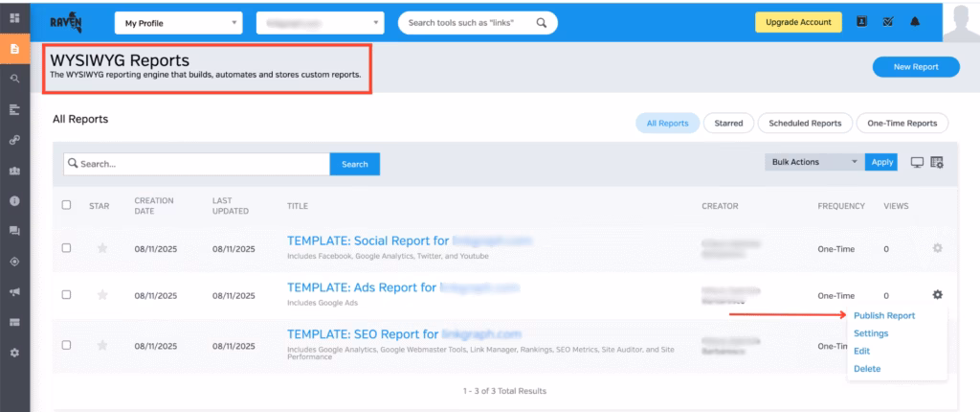Open the gear icon in left sidebar
980x412 pixels.
click(14, 353)
